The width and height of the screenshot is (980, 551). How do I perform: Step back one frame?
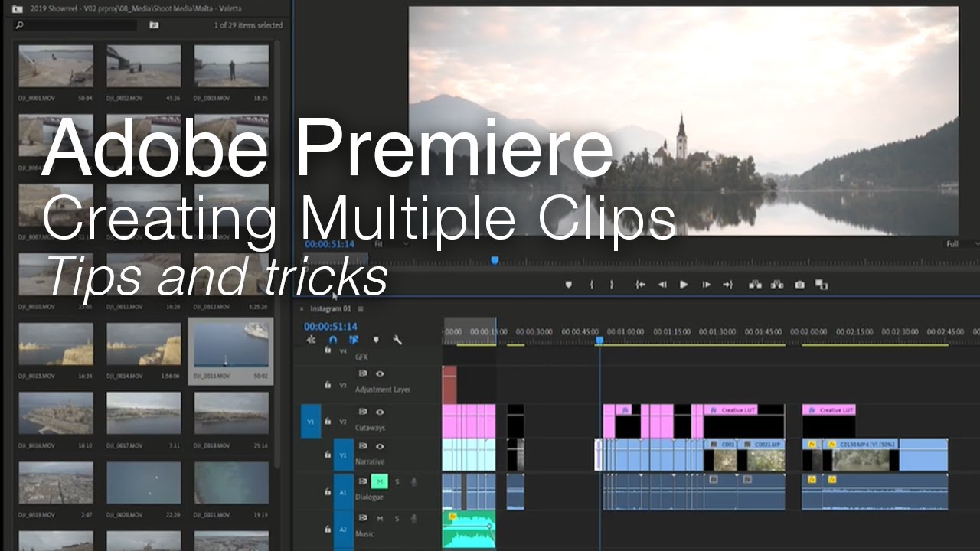tap(662, 285)
